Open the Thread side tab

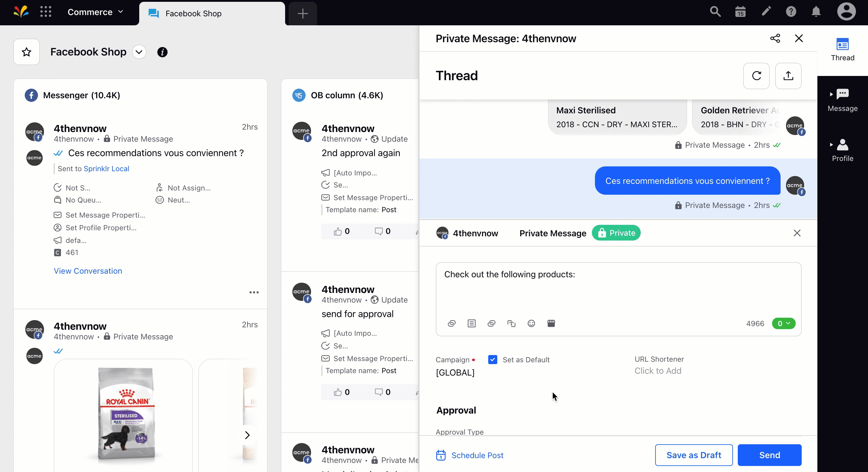tap(842, 50)
